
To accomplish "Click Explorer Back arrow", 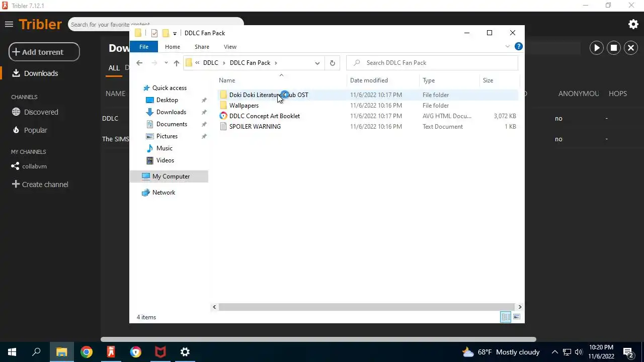I will tap(139, 63).
